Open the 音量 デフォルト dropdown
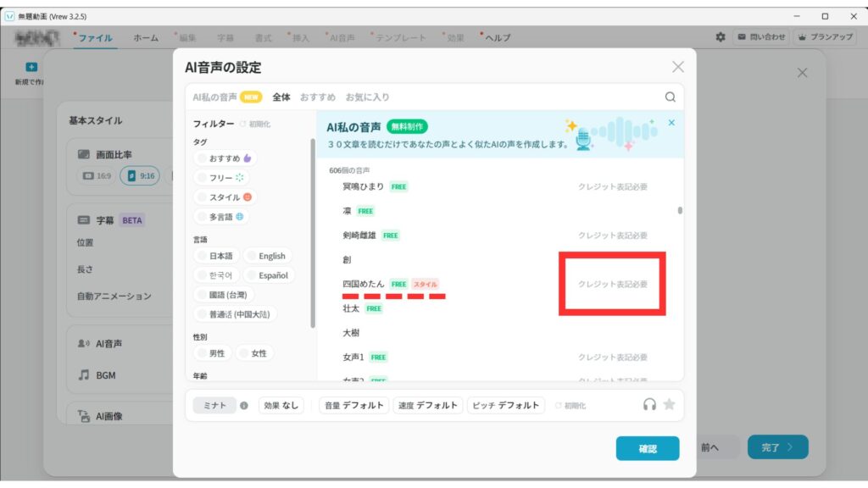The image size is (868, 488). coord(354,406)
